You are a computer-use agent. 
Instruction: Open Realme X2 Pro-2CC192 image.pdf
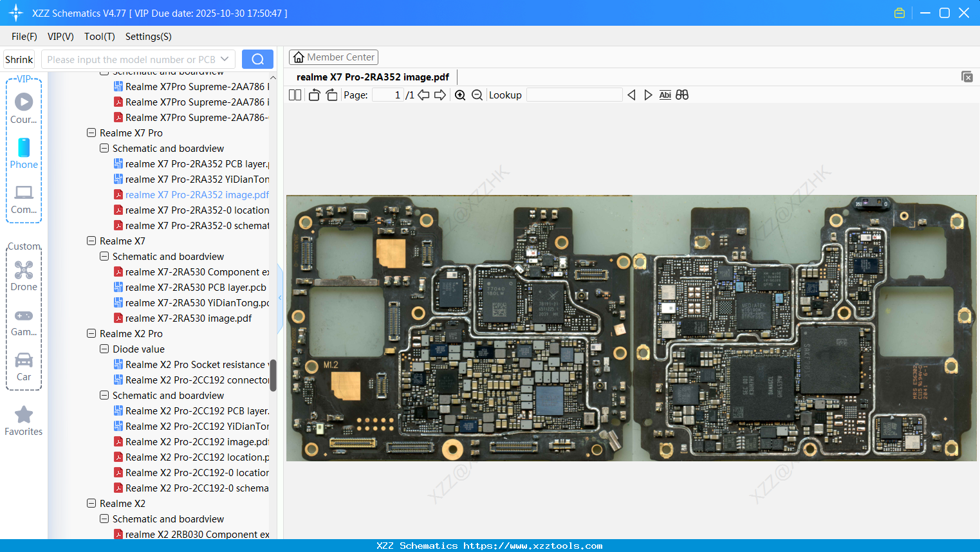click(x=192, y=442)
